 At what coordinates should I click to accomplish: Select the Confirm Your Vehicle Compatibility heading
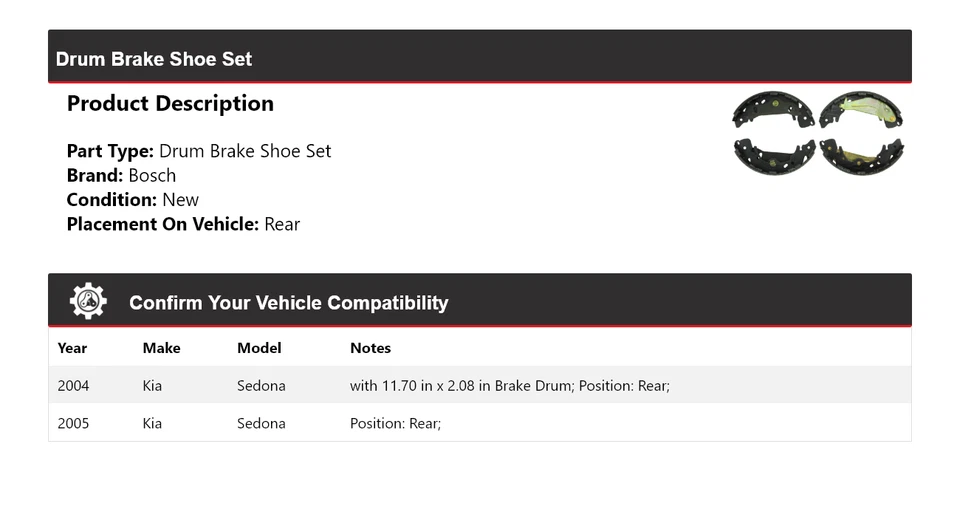click(x=288, y=303)
